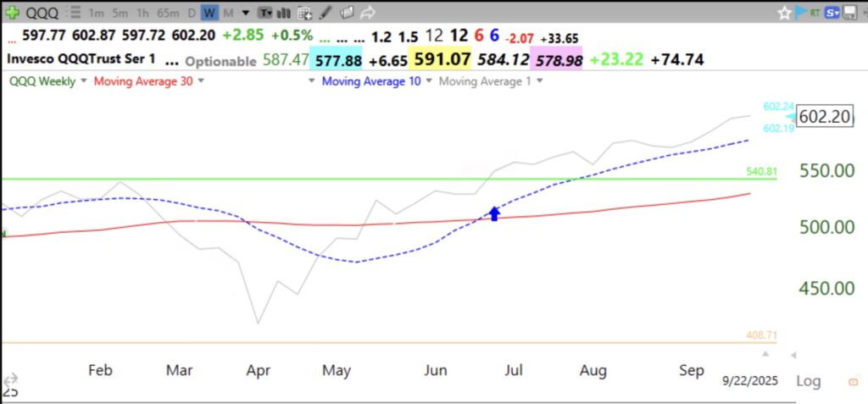The height and width of the screenshot is (404, 868).
Task: Click the 587.47 green value
Action: 286,59
